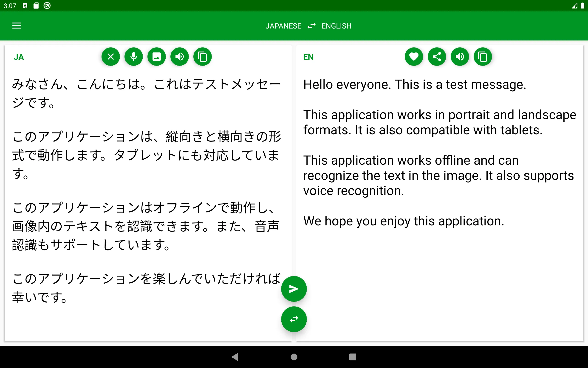Open image text recognition icon
Image resolution: width=588 pixels, height=368 pixels.
pyautogui.click(x=156, y=57)
